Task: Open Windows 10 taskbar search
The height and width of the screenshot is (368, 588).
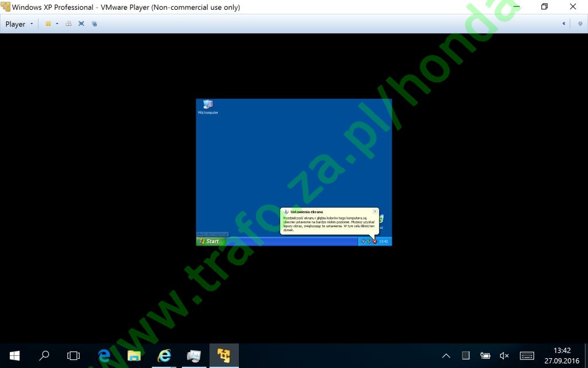Action: pyautogui.click(x=44, y=355)
